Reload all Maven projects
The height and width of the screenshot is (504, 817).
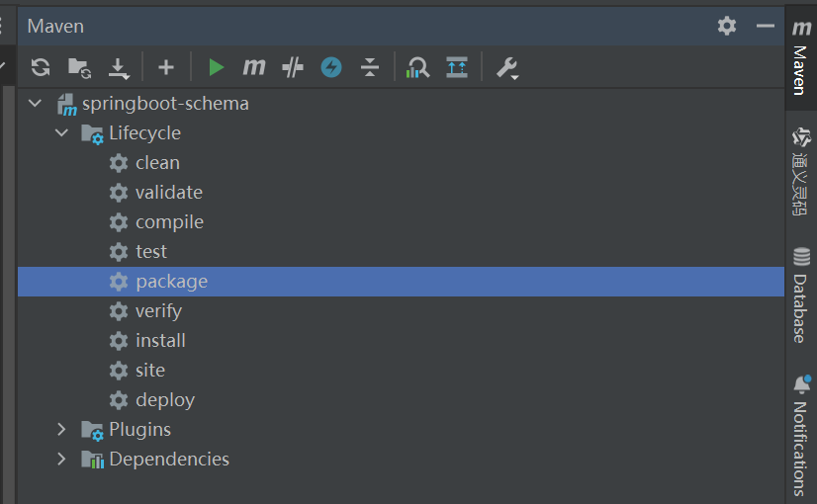pos(41,67)
